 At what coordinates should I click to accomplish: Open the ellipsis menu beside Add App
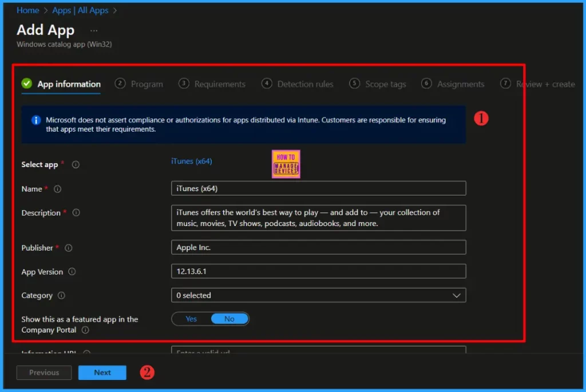pos(94,31)
